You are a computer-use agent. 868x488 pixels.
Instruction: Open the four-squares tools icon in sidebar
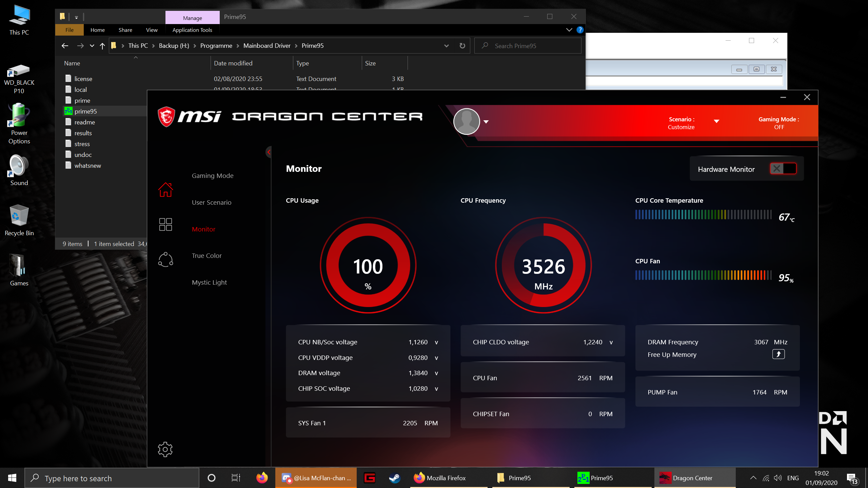[x=165, y=224]
